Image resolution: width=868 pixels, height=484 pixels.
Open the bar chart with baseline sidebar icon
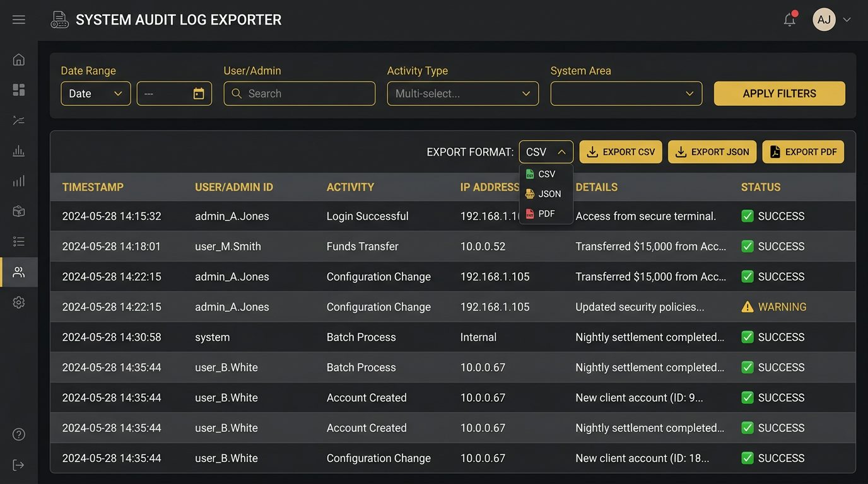[19, 151]
